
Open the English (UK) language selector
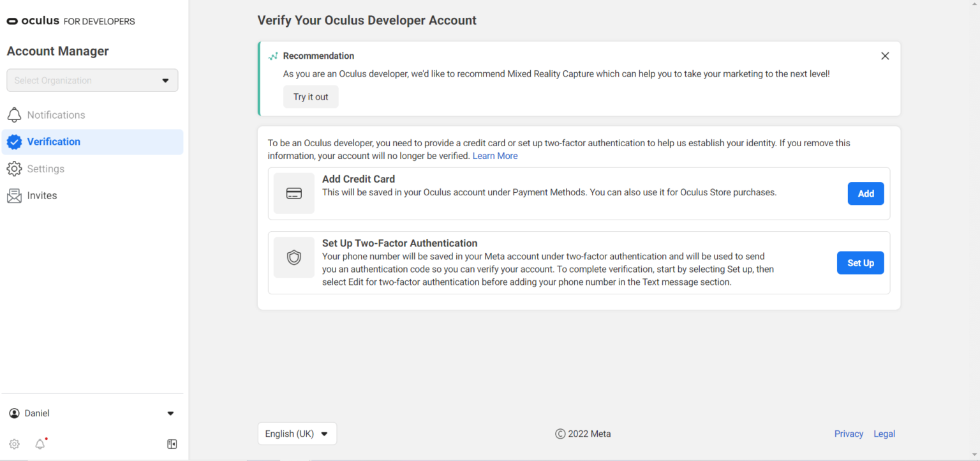click(x=297, y=434)
